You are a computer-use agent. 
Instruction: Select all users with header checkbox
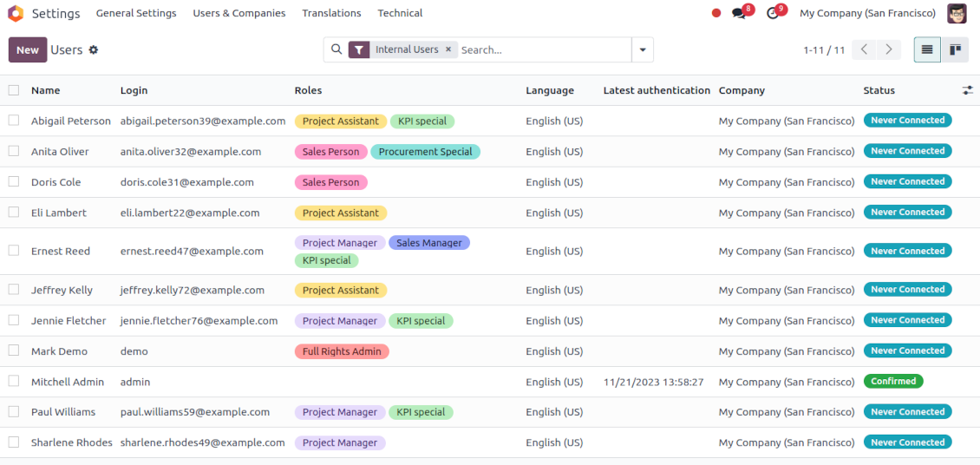14,90
